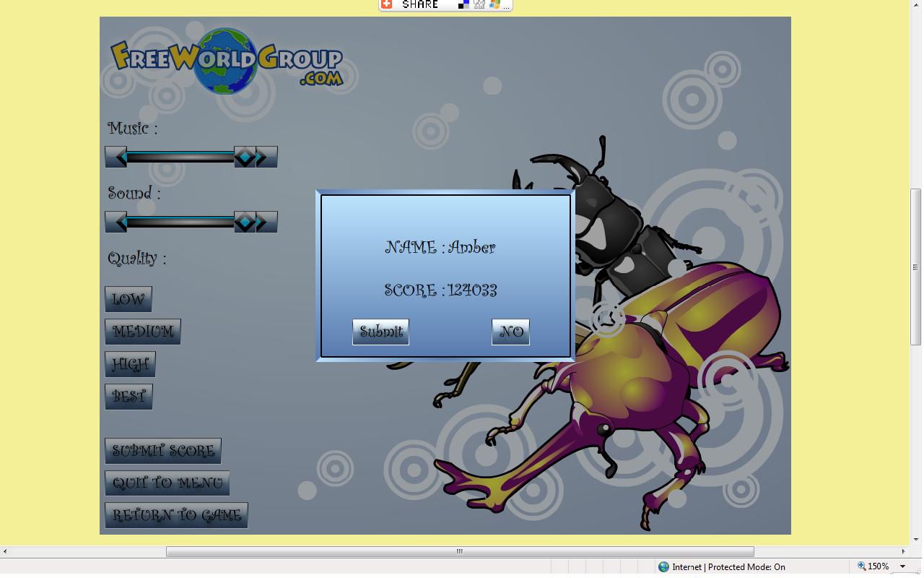Select BEST quality
Viewport: 924px width, 578px height.
coord(128,396)
